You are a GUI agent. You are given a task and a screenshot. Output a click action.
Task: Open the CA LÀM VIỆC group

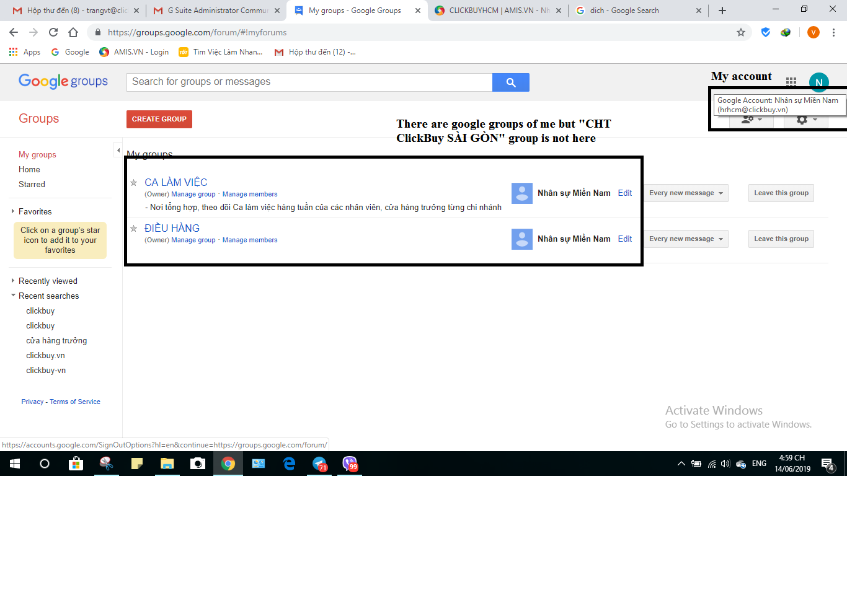(176, 183)
